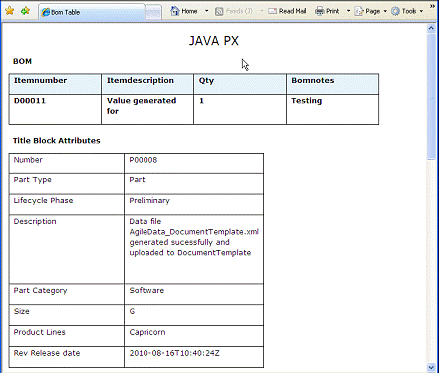Click the Part Type label
Viewport: 439px width, 373px height.
coord(33,180)
